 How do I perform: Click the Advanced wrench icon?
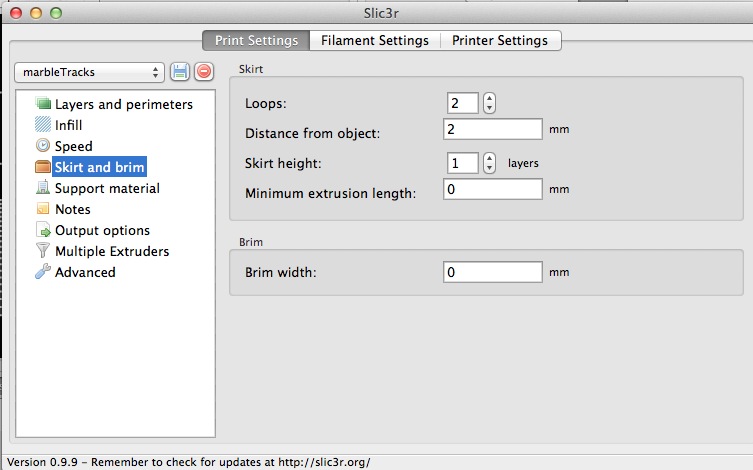tap(43, 272)
